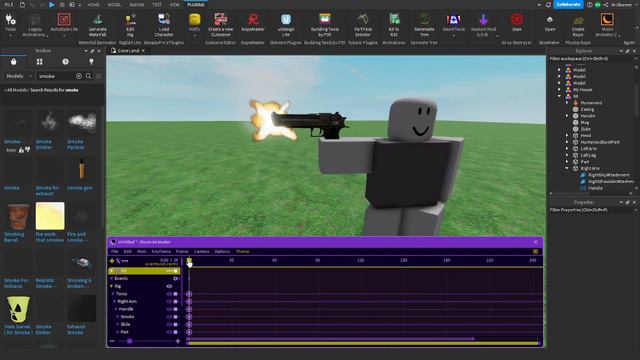The image size is (640, 360).
Task: Toggle visibility of the Part track
Action: 169,332
